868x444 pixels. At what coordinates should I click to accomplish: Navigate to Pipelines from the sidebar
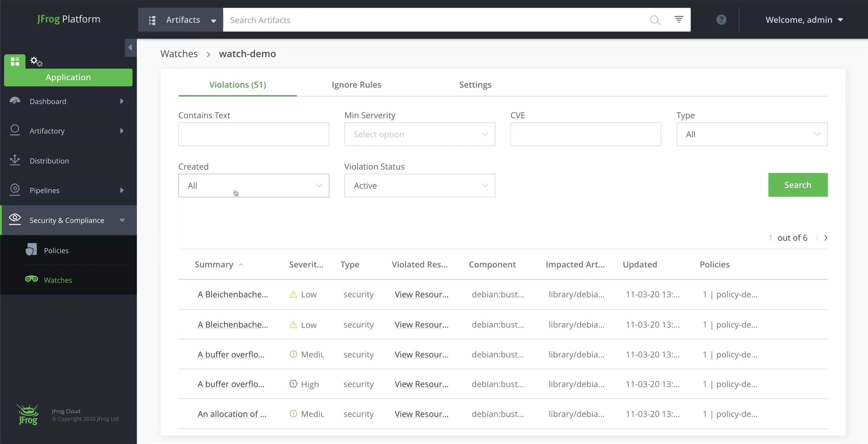click(45, 190)
